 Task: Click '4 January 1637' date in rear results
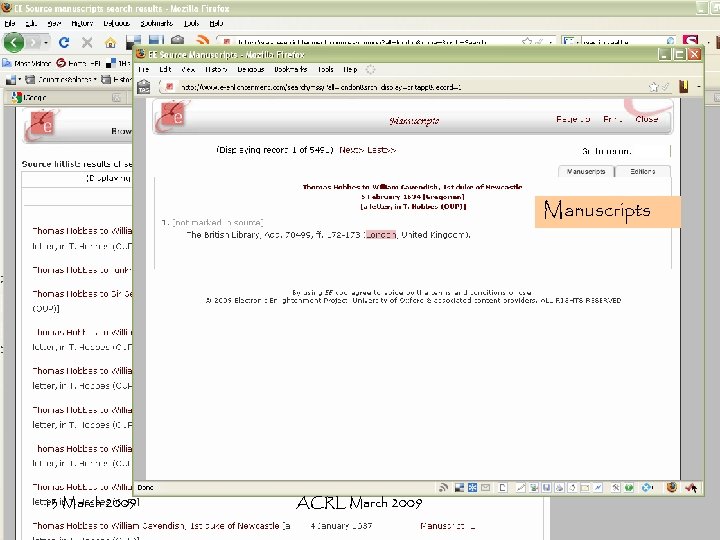341,526
